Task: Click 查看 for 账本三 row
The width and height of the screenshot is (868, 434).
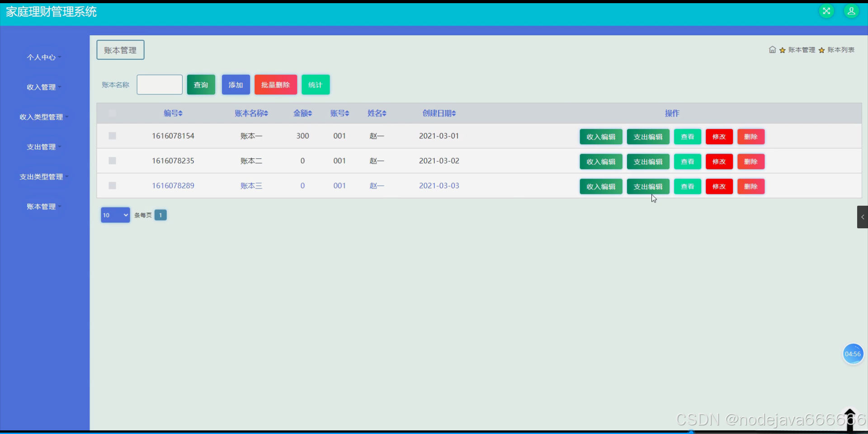Action: click(x=688, y=186)
